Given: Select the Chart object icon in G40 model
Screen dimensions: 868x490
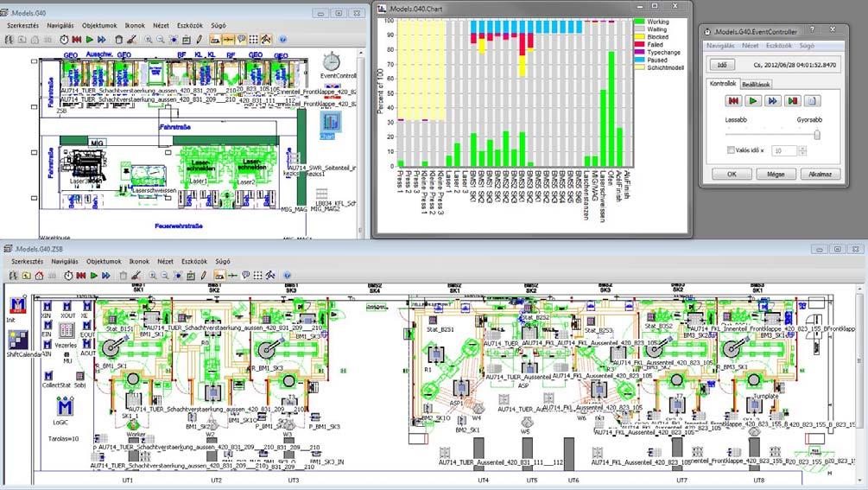Looking at the screenshot, I should 331,122.
